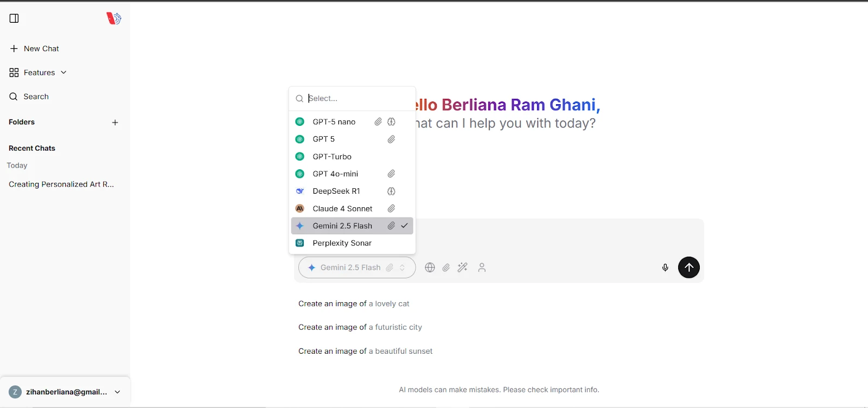Toggle web search globe icon
Viewport: 868px width, 408px height.
(x=430, y=267)
